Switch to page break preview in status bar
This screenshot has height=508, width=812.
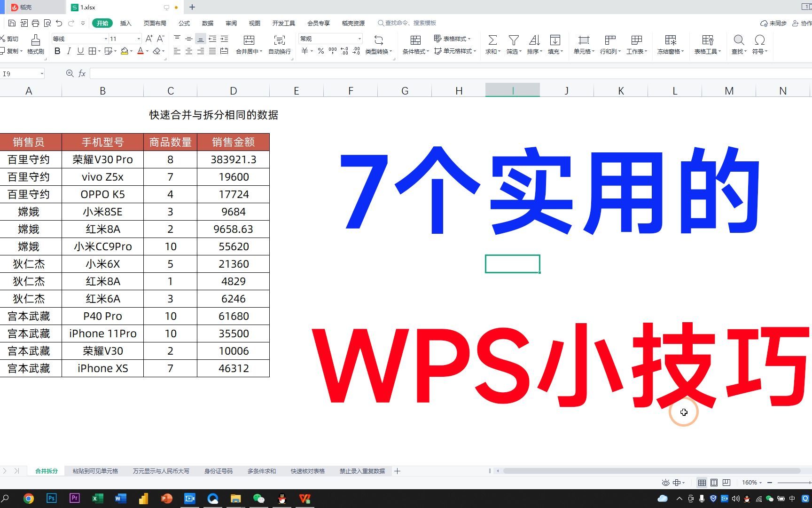(726, 483)
